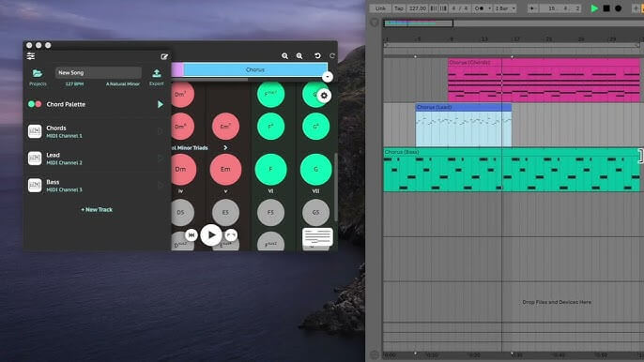Screen dimensions: 644x362
Task: Expand the Chorus section dropdown circle
Action: pyautogui.click(x=328, y=77)
